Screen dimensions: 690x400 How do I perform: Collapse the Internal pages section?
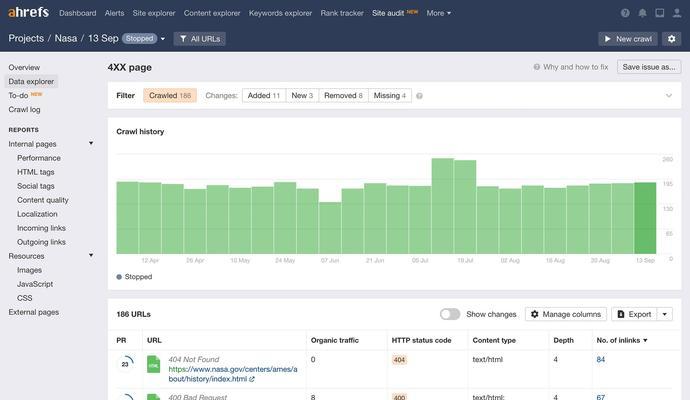[91, 143]
